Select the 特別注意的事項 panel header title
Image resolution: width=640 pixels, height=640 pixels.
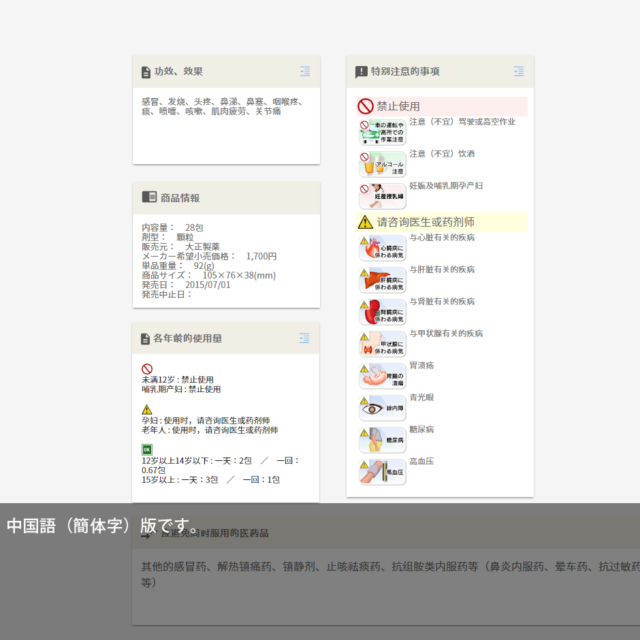point(405,72)
